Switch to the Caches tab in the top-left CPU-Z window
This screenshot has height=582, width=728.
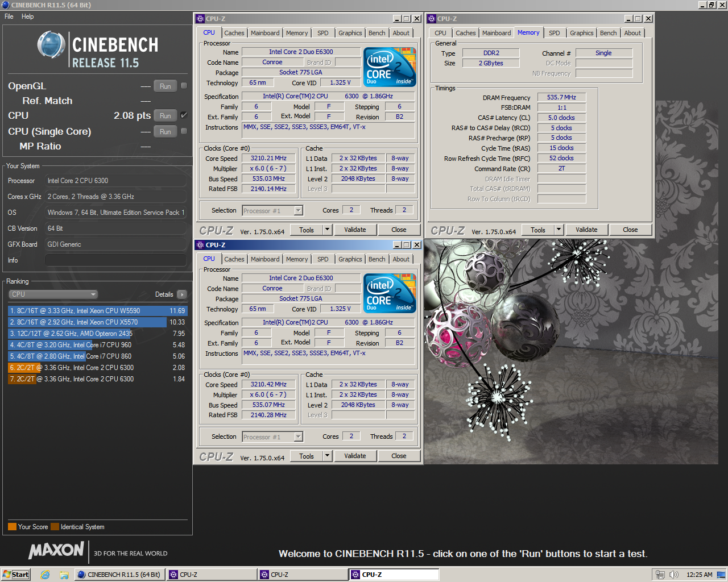[234, 33]
